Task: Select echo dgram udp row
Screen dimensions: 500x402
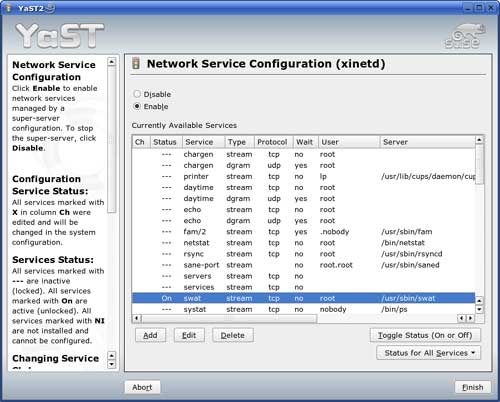Action: coord(304,221)
